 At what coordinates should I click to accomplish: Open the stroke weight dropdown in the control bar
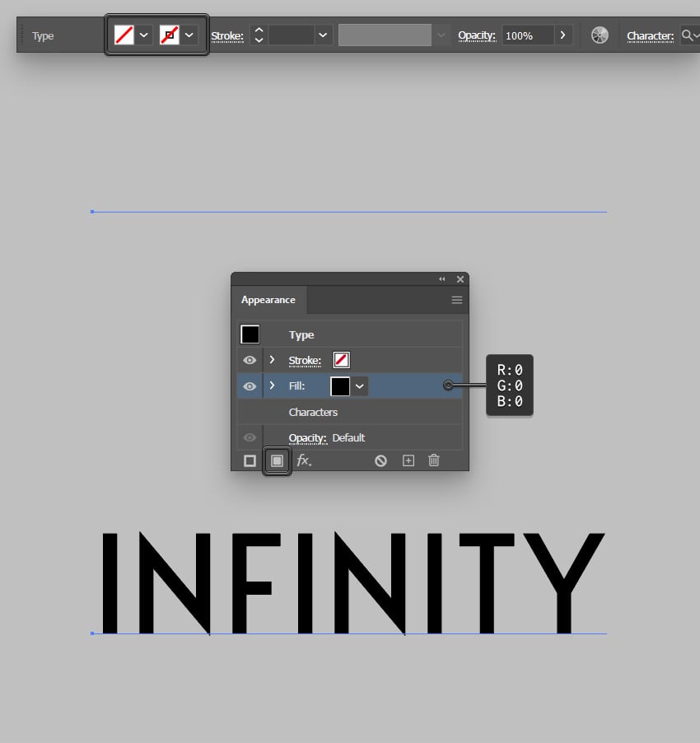[322, 35]
